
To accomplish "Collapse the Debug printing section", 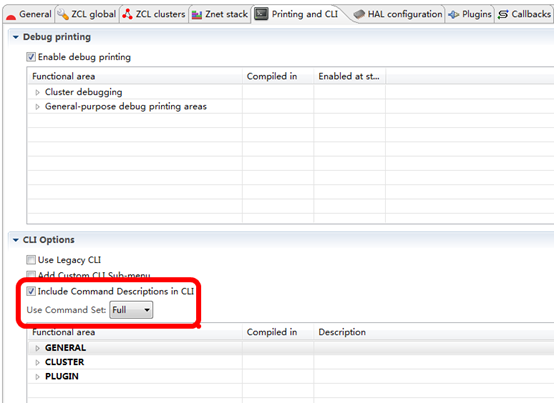I will (16, 37).
